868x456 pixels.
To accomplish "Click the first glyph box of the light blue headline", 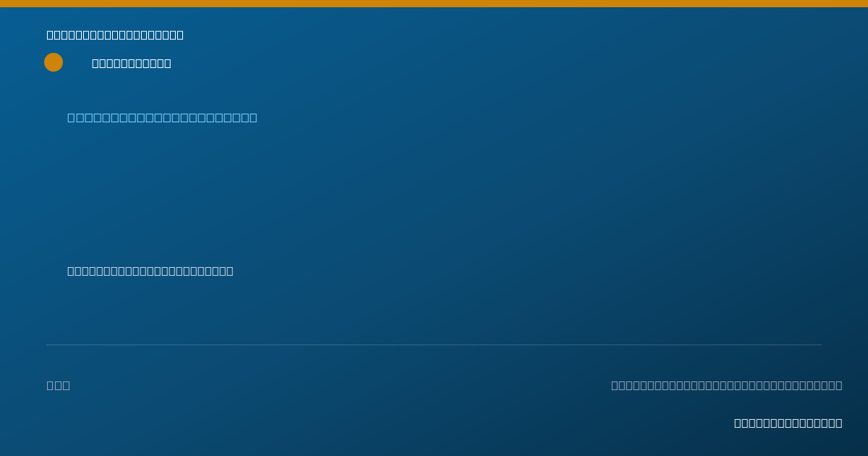I will [72, 117].
